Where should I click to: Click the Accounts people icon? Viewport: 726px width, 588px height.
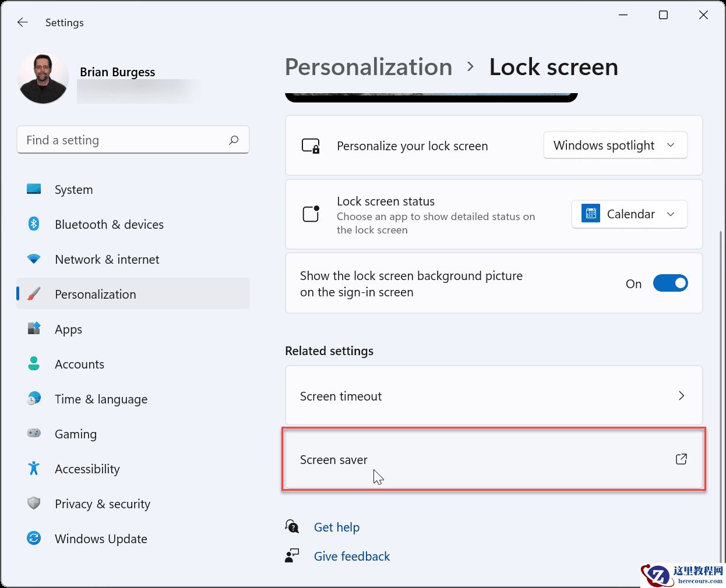point(34,364)
